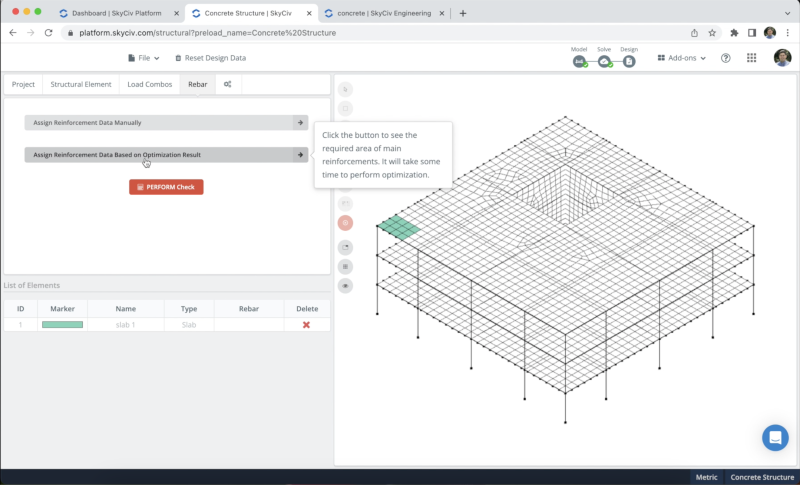Open the user profile avatar in SkyCiv header
Screen dimensions: 800x485
point(782,58)
